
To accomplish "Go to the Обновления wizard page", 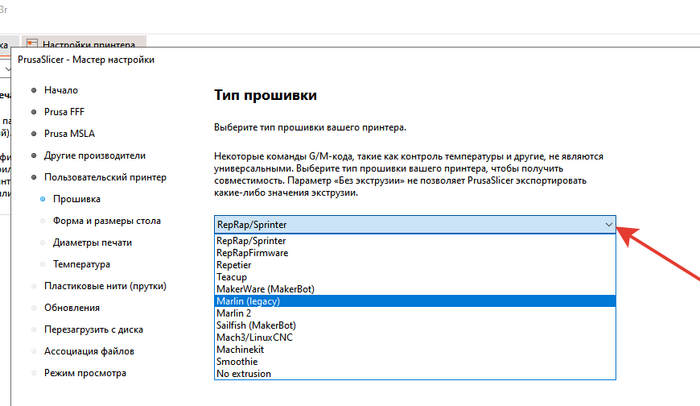I will (71, 308).
